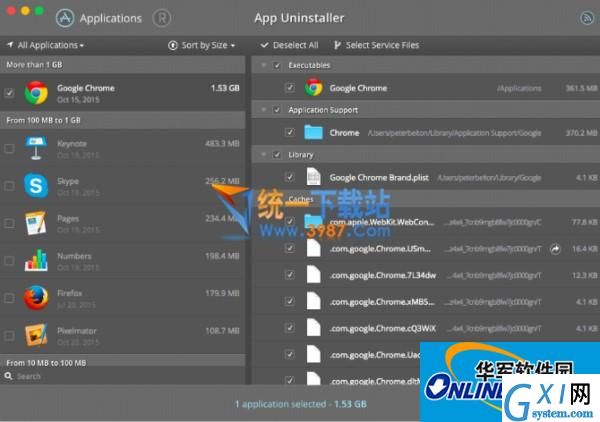This screenshot has width=600, height=422.
Task: Select the Numbers app icon
Action: [36, 260]
